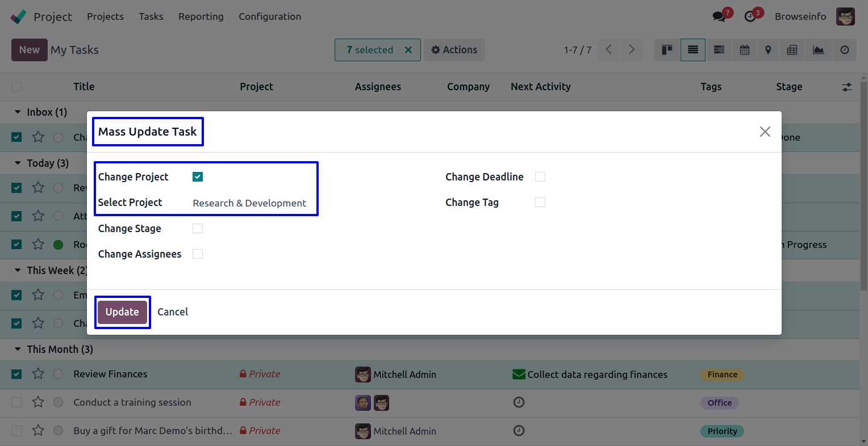Open Select Project dropdown field

click(250, 203)
